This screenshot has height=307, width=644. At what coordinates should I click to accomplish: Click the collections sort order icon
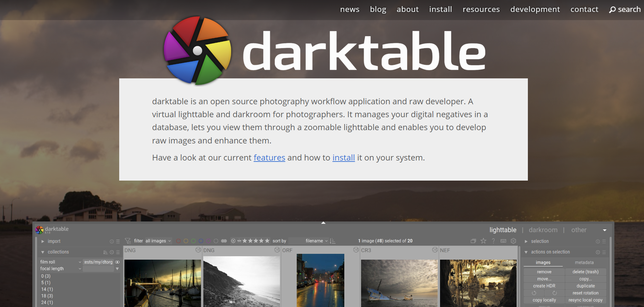(x=106, y=252)
